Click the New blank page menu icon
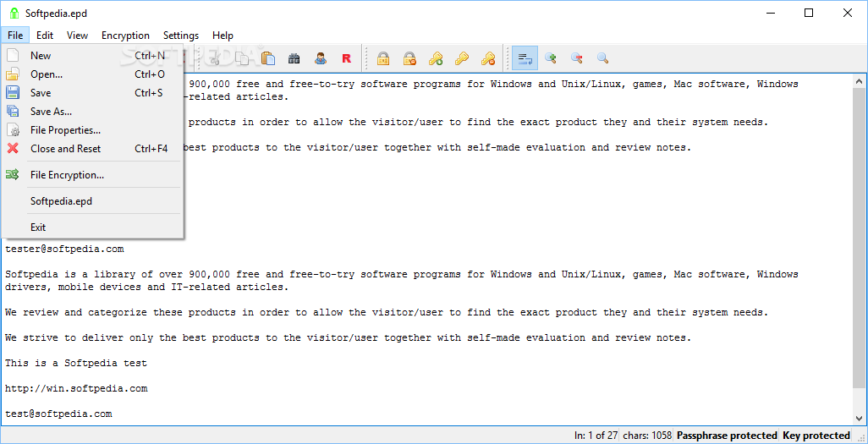The height and width of the screenshot is (444, 868). (x=12, y=55)
